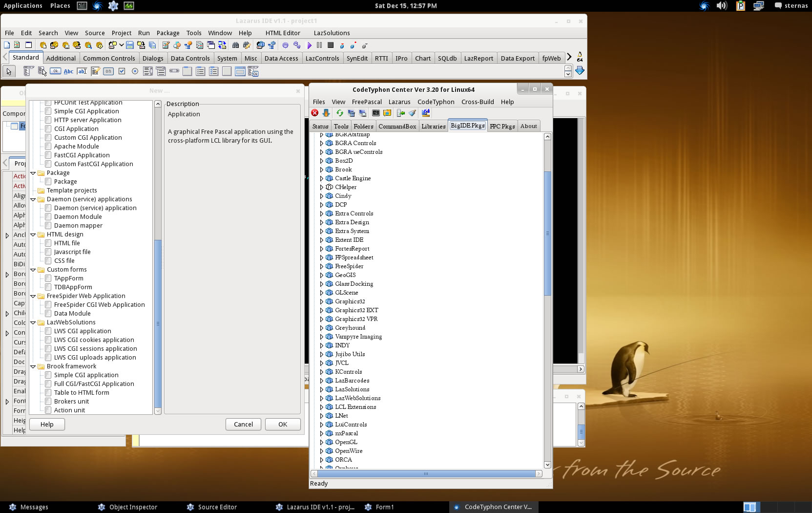
Task: Collapse the Package folder in New dialog
Action: click(x=33, y=173)
